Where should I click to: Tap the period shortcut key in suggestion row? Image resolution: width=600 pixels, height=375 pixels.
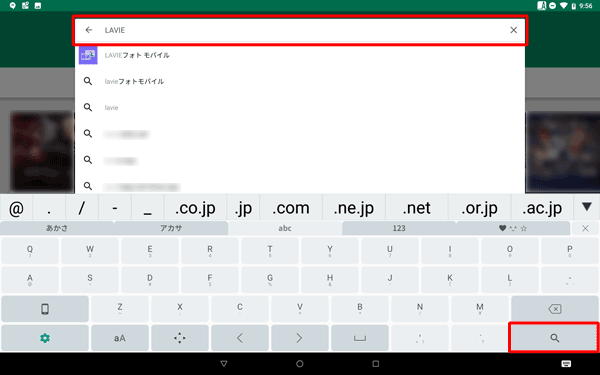coord(49,208)
